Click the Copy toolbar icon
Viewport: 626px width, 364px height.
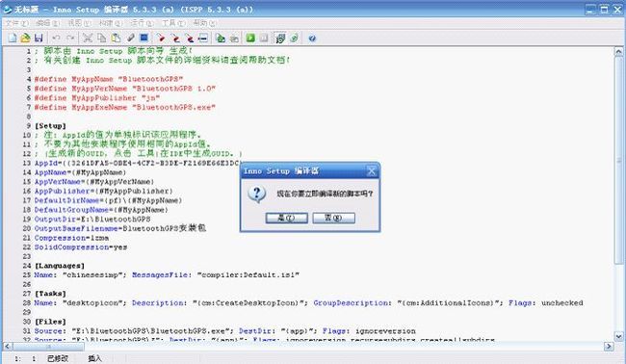click(102, 39)
